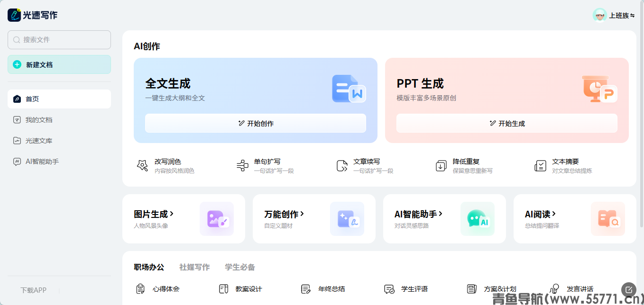Select the 心得体会 template
644x305 pixels.
158,289
